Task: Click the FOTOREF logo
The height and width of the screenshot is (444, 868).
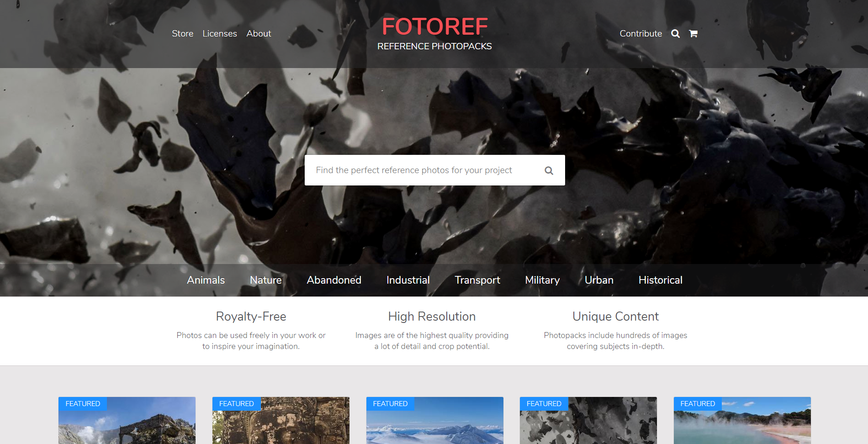Action: click(434, 26)
